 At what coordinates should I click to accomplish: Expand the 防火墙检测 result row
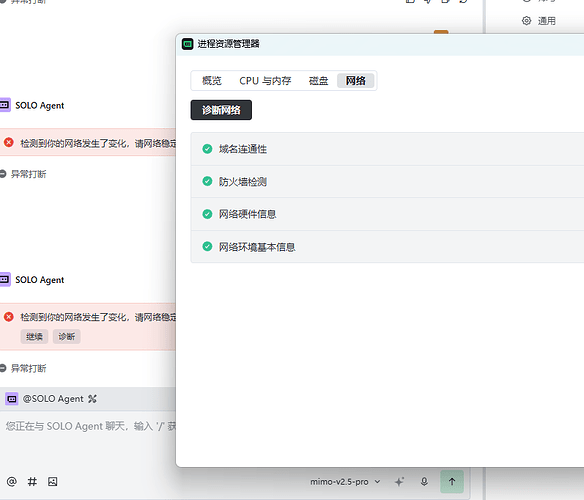tap(387, 181)
